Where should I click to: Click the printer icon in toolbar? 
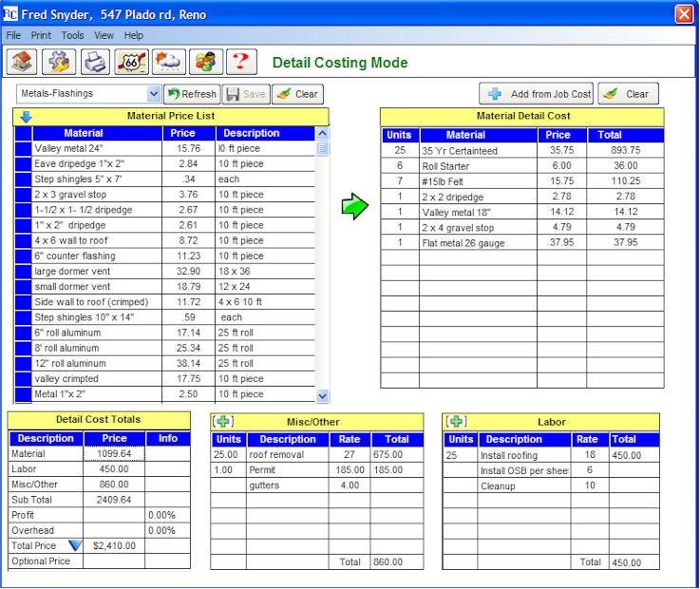96,63
